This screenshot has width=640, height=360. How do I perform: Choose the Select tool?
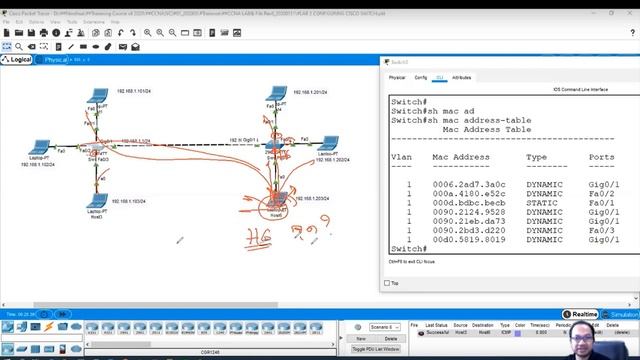7,47
